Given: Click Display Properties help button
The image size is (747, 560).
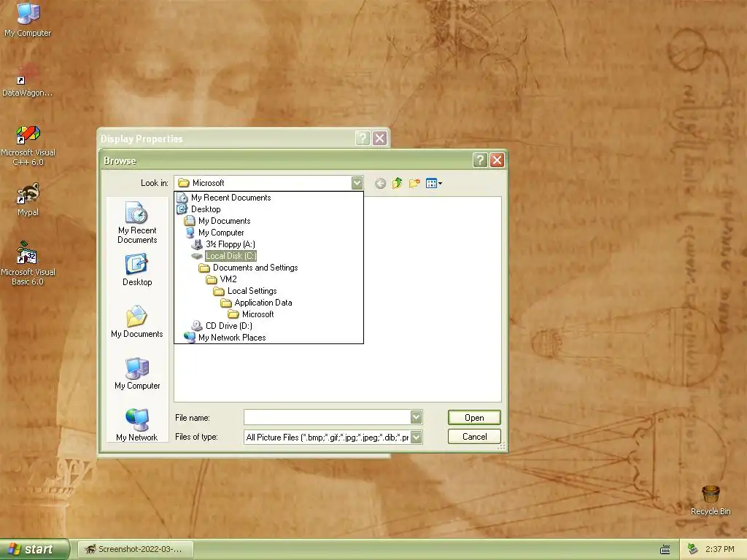Looking at the screenshot, I should (x=363, y=139).
